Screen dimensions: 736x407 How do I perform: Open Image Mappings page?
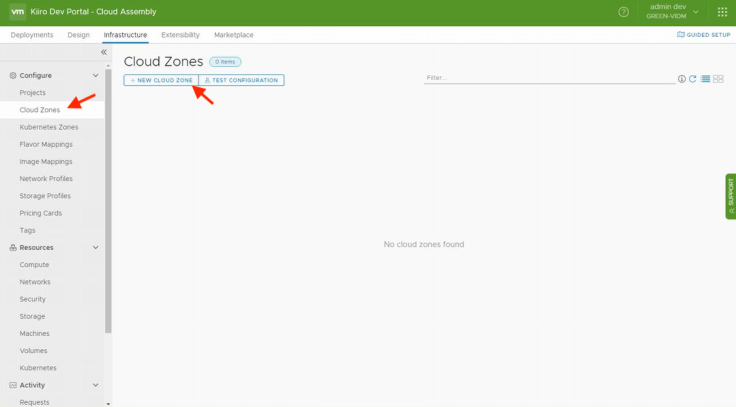point(46,161)
